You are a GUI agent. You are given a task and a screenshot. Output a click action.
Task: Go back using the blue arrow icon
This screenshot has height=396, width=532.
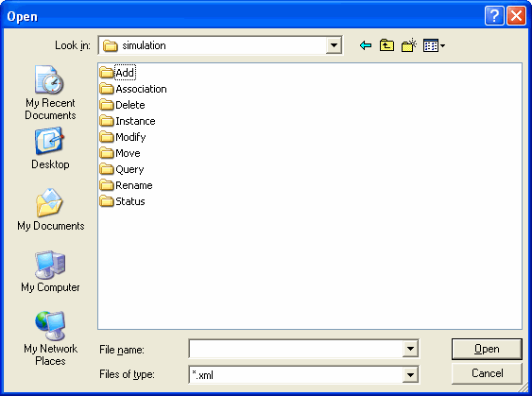click(x=366, y=45)
